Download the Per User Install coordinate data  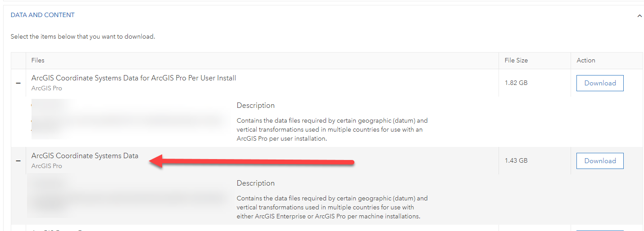point(600,83)
